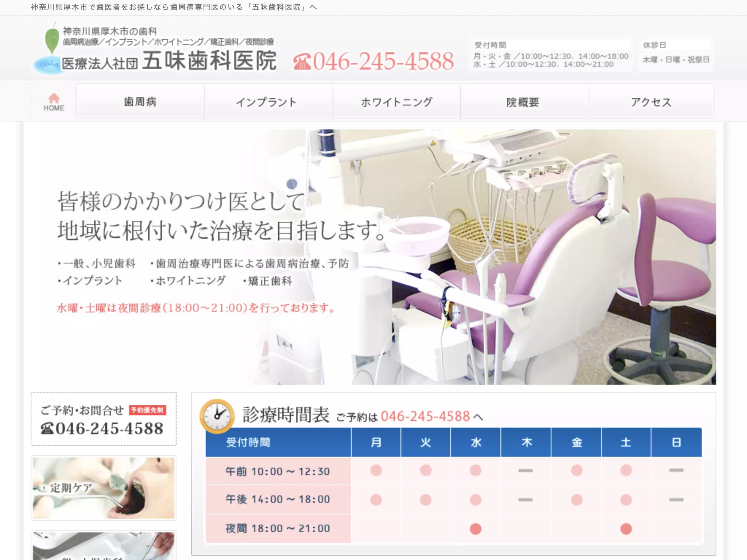The image size is (747, 560).
Task: Click the 月 column header
Action: pyautogui.click(x=376, y=442)
